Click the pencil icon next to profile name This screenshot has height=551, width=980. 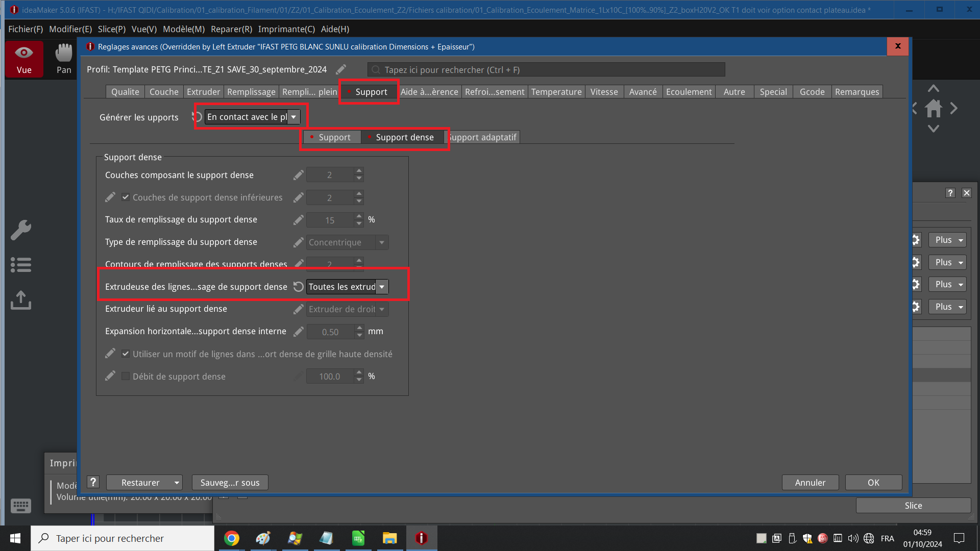(x=341, y=69)
